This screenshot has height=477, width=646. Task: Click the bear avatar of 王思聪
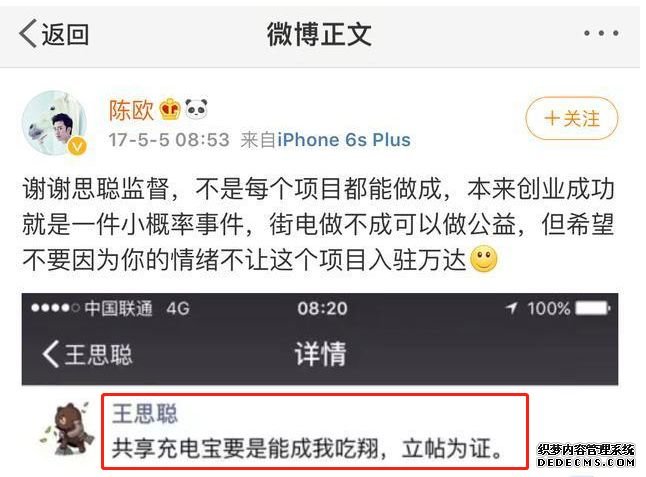pos(67,429)
